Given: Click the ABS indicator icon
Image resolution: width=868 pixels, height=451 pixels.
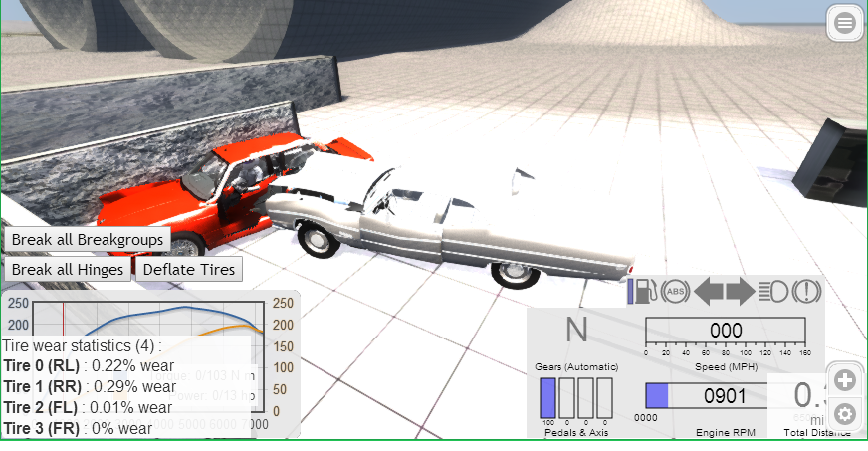Looking at the screenshot, I should (675, 291).
